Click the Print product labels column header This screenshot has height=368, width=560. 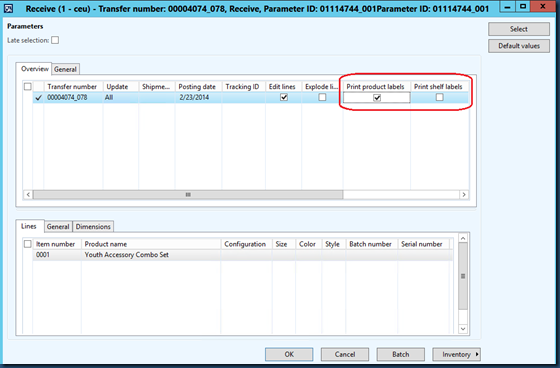[376, 86]
